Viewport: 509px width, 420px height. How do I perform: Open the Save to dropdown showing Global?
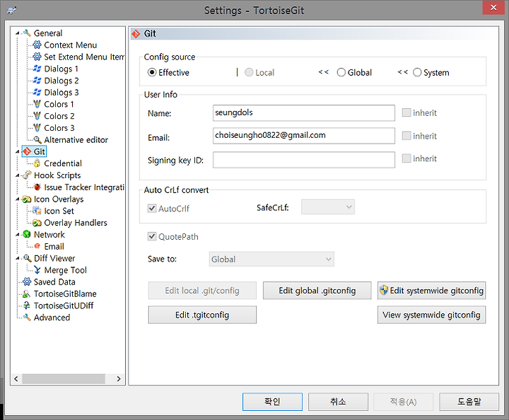pos(271,259)
